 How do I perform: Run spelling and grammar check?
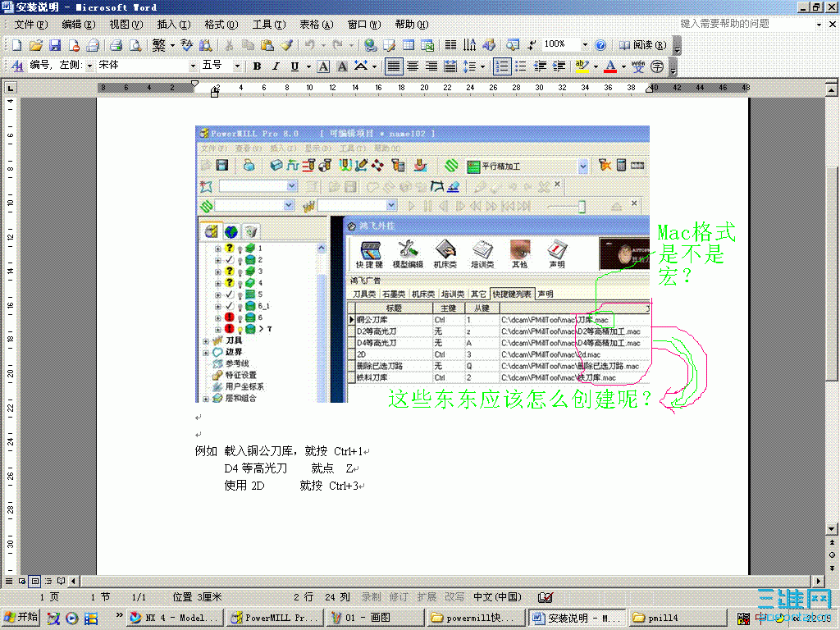coord(186,46)
